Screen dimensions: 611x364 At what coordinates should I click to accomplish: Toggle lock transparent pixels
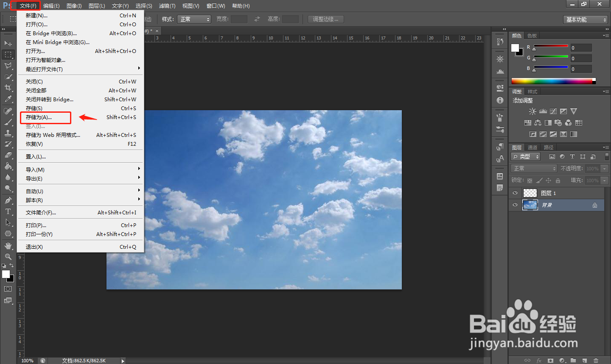click(x=530, y=181)
